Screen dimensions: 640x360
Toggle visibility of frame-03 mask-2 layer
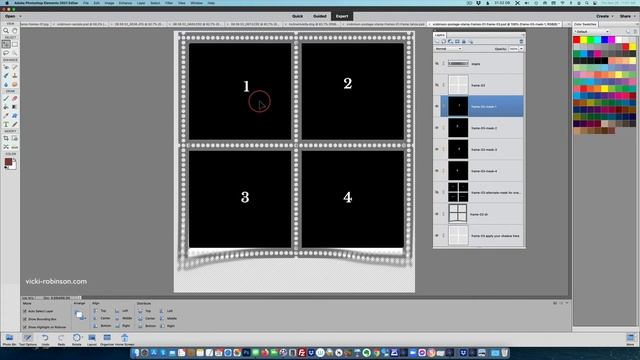click(x=437, y=128)
